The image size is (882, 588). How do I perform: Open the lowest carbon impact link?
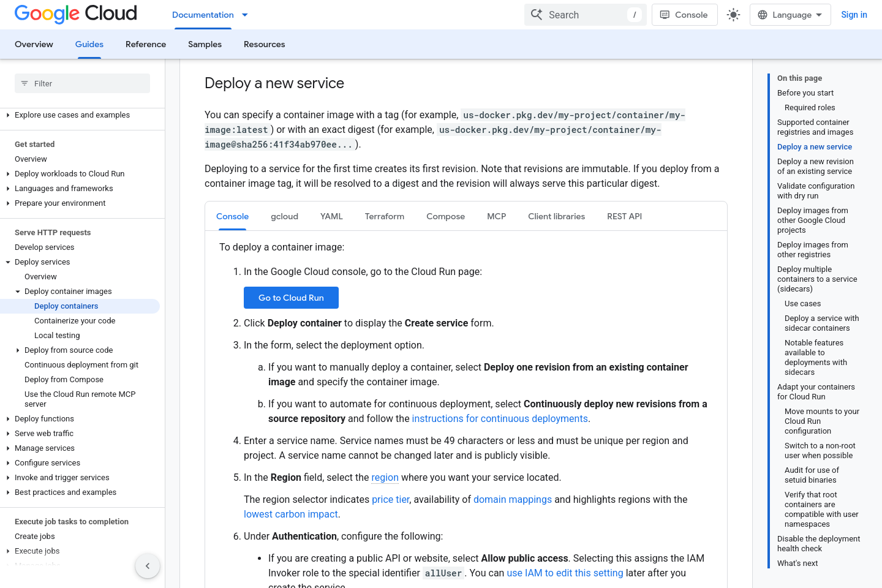point(291,514)
